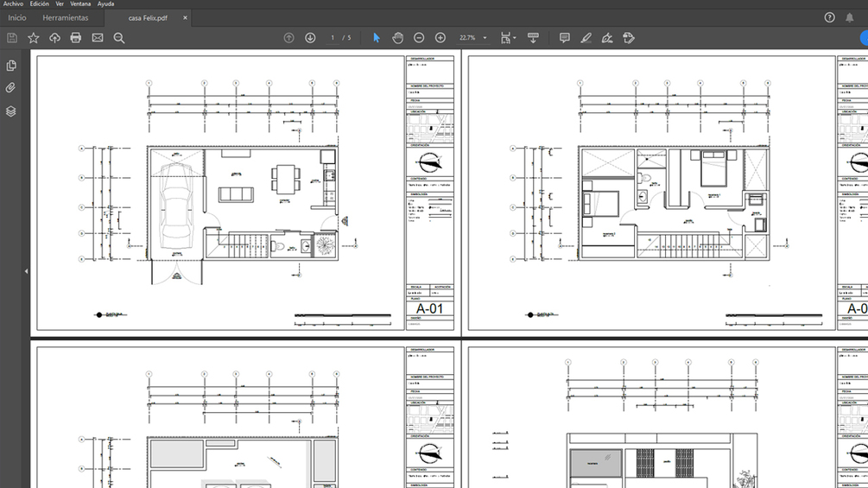
Task: Add a comment note icon
Action: click(565, 38)
